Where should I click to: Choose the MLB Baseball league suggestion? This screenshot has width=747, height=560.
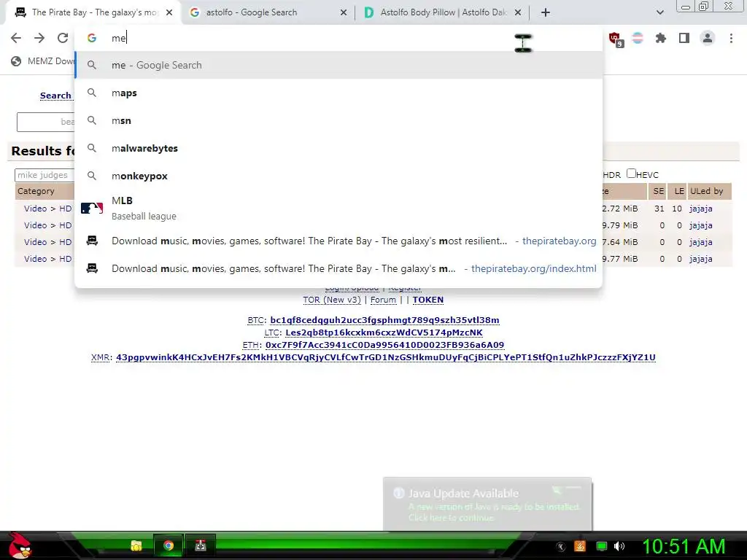coord(338,208)
